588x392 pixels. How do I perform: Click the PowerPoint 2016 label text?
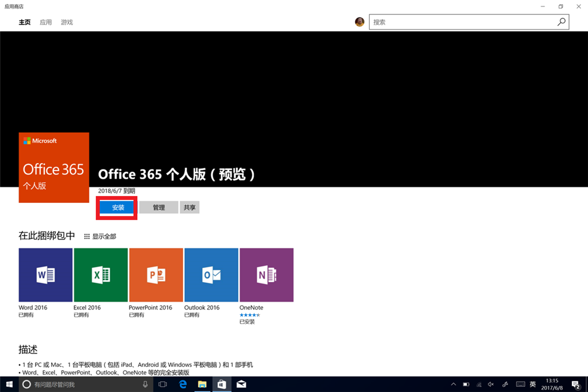coord(150,308)
